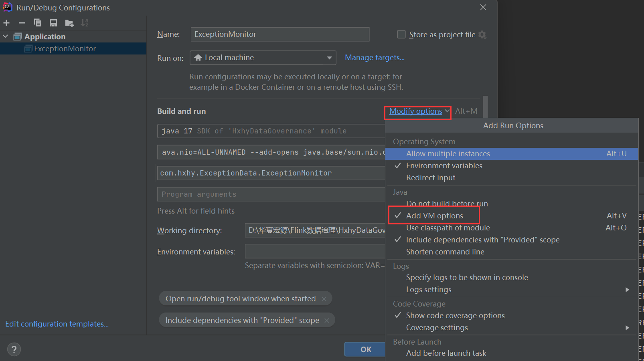Uncheck Add VM options
The image size is (644, 361).
[x=434, y=215]
